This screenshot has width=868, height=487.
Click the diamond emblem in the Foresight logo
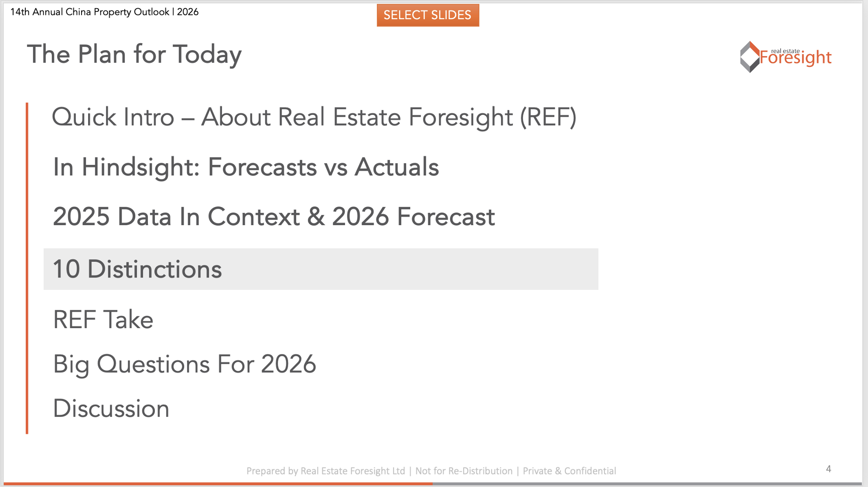click(x=750, y=57)
